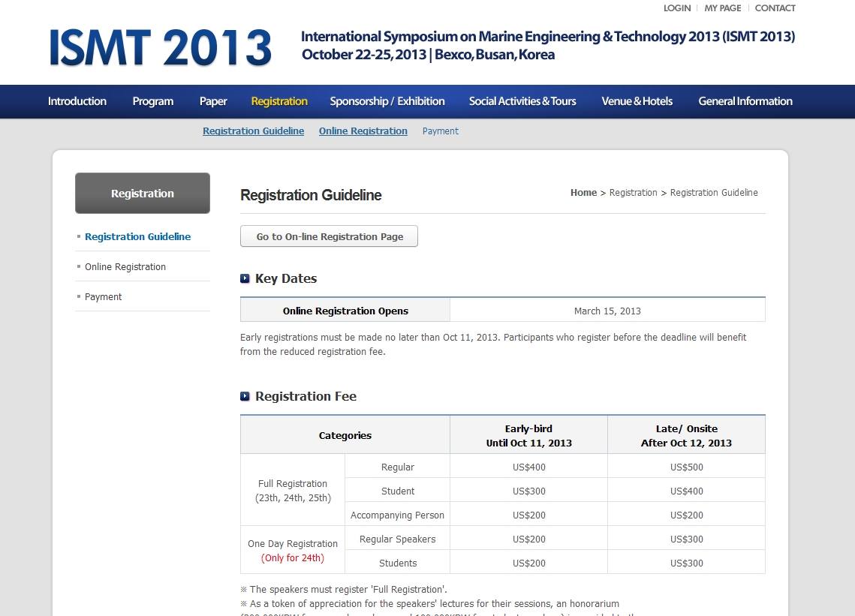The width and height of the screenshot is (855, 616).
Task: Click the Regular Speakers row label
Action: (398, 539)
